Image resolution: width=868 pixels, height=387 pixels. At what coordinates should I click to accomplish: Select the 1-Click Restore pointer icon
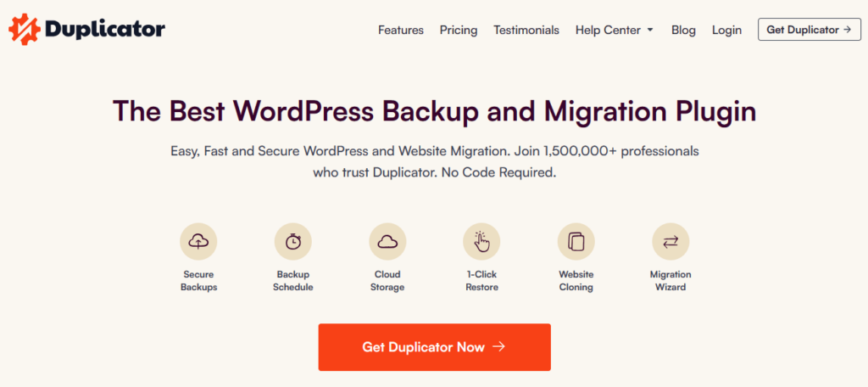[x=481, y=242]
